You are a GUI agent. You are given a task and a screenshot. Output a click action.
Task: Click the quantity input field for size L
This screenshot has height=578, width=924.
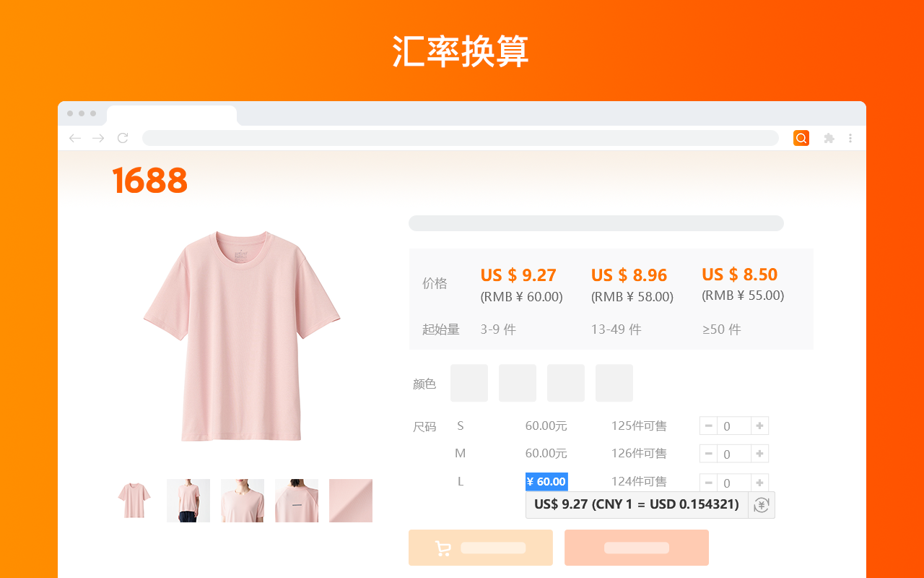pos(733,483)
